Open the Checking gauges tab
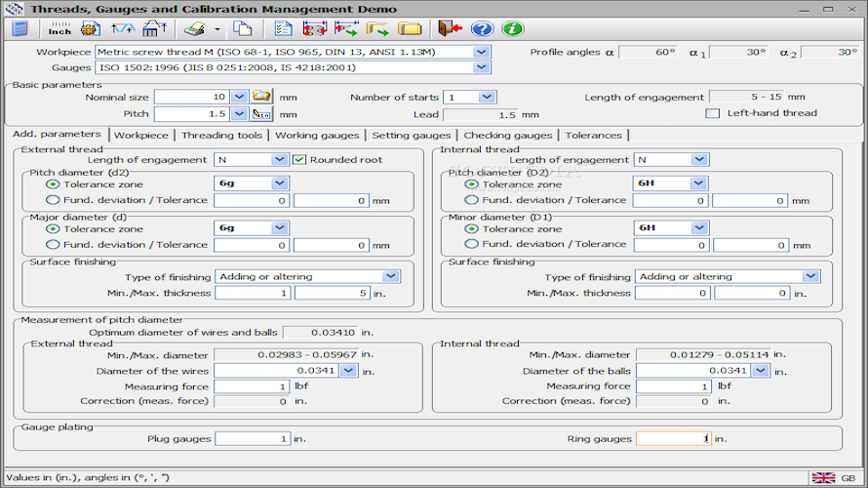This screenshot has width=868, height=488. pyautogui.click(x=507, y=135)
